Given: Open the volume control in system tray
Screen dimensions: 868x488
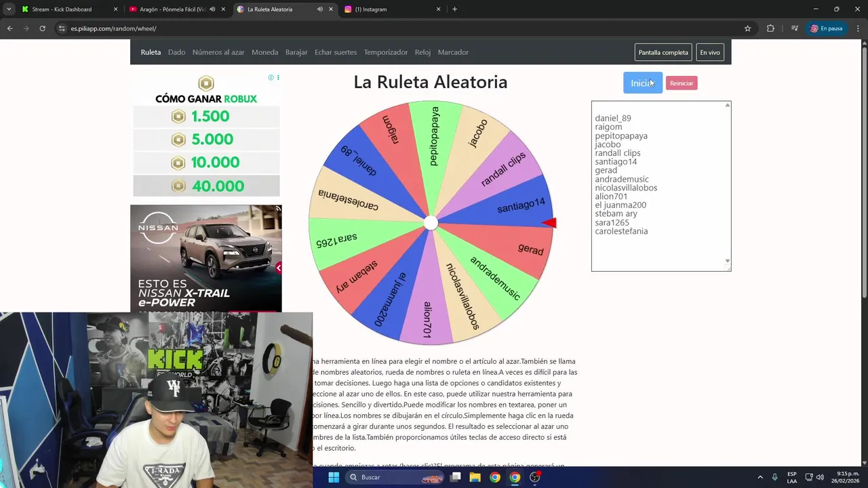Looking at the screenshot, I should (820, 477).
